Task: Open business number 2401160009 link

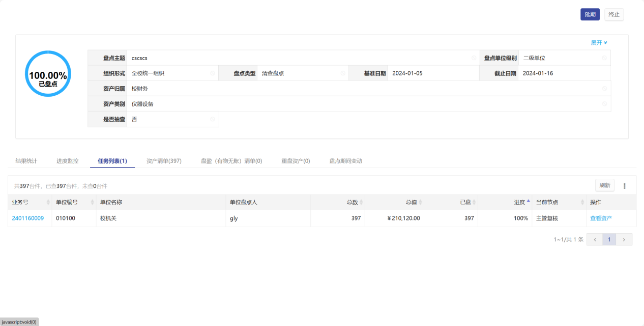Action: (28, 219)
